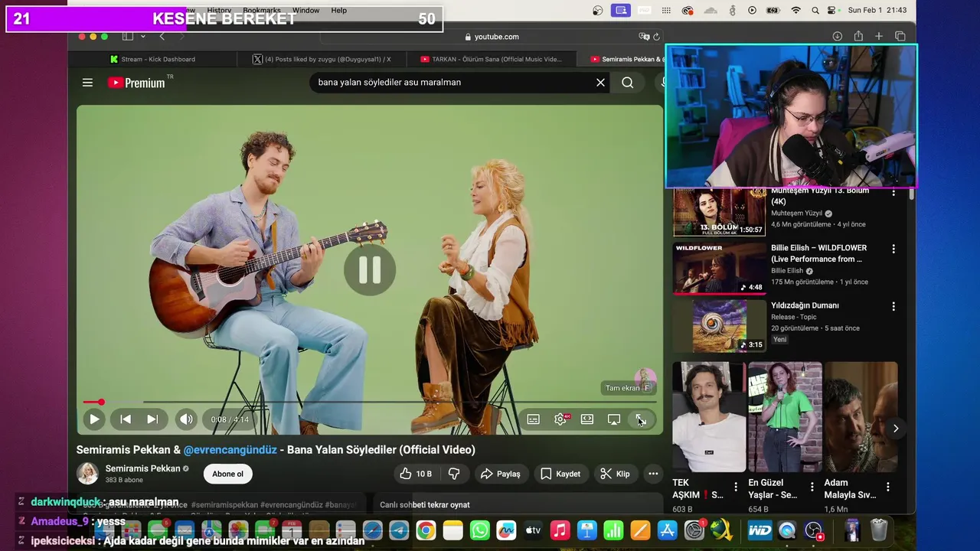Click Canlı sohbeti tekrar oynat
This screenshot has height=551, width=980.
pyautogui.click(x=425, y=504)
